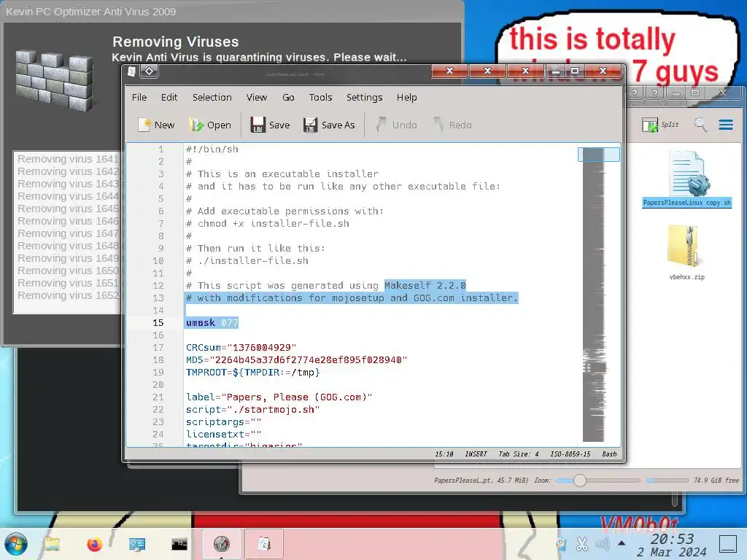
Task: Click the TMPROOT=${TMPDIR:=/tmp} line
Action: [x=253, y=373]
